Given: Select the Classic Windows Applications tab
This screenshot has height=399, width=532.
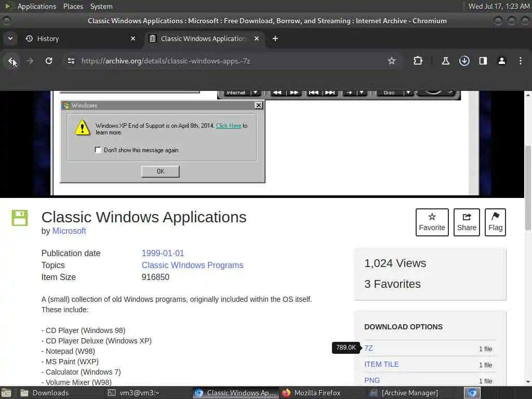Looking at the screenshot, I should click(x=204, y=38).
